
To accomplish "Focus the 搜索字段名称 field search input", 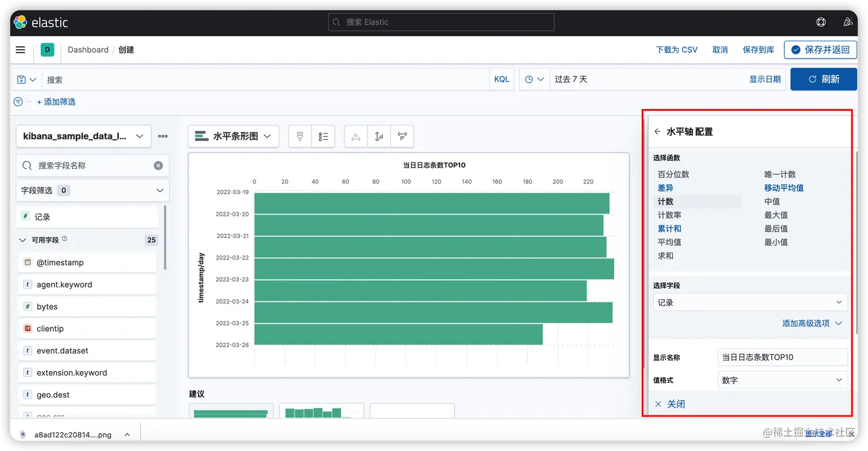I will pos(92,165).
